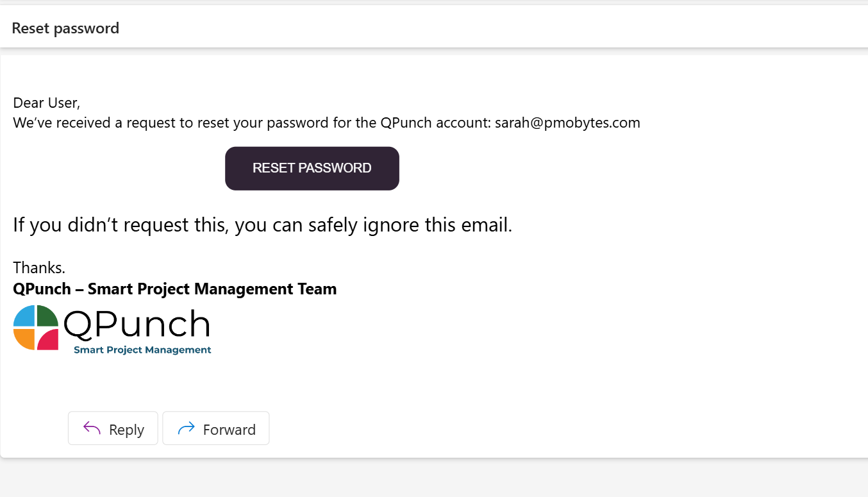Click the Reply button label

click(126, 430)
